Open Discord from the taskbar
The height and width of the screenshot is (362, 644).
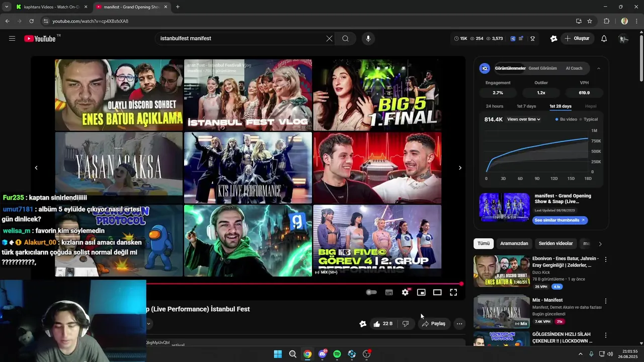click(323, 354)
